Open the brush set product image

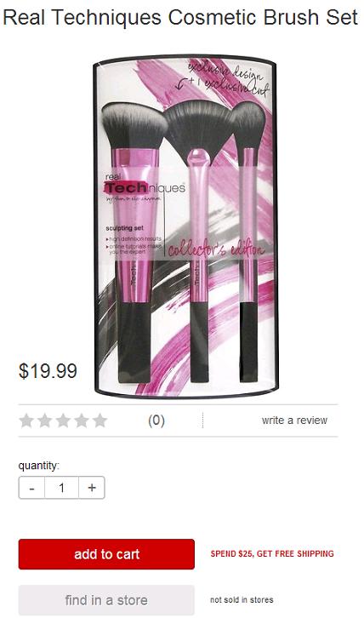[x=185, y=227]
